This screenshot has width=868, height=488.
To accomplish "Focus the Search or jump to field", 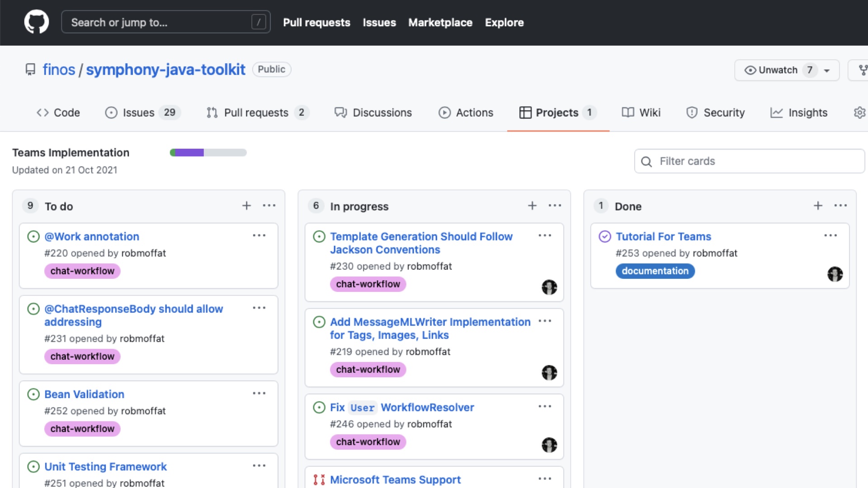I will click(166, 22).
